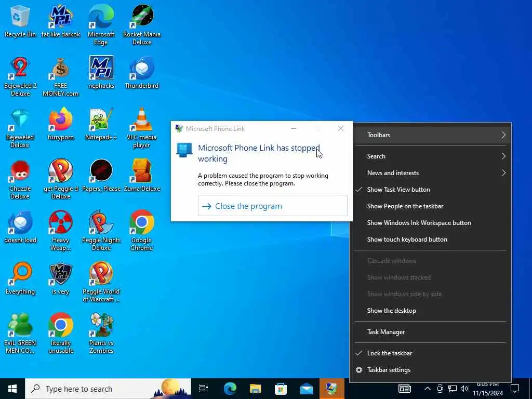Select the get Peggle d Deluxe icon
The width and height of the screenshot is (532, 399).
point(61,179)
